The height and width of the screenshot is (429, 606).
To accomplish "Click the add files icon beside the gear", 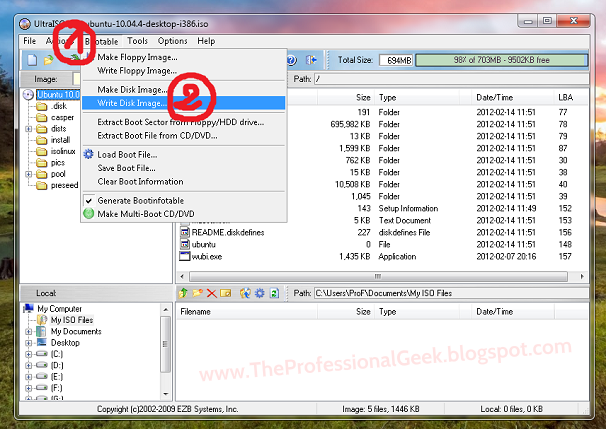I will [245, 293].
